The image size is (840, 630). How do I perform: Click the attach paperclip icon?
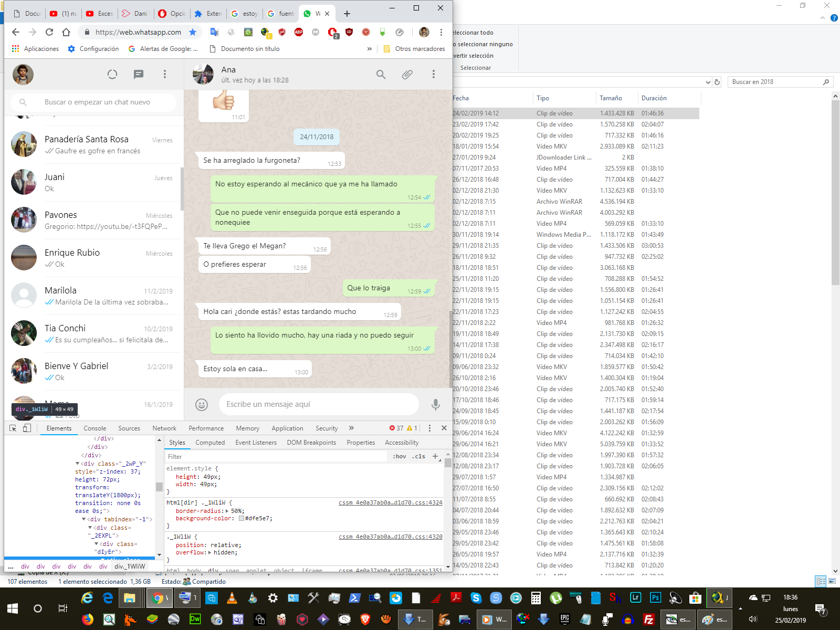[x=407, y=75]
